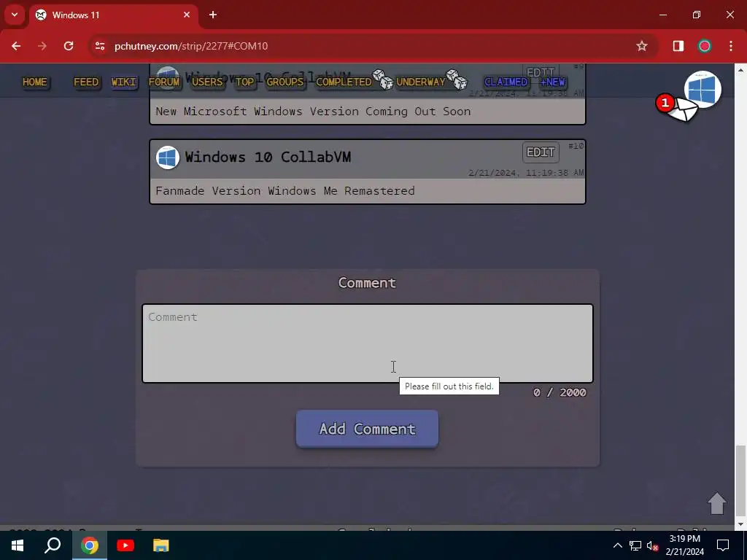This screenshot has height=560, width=747.
Task: Open Chrome from the taskbar
Action: [89, 545]
